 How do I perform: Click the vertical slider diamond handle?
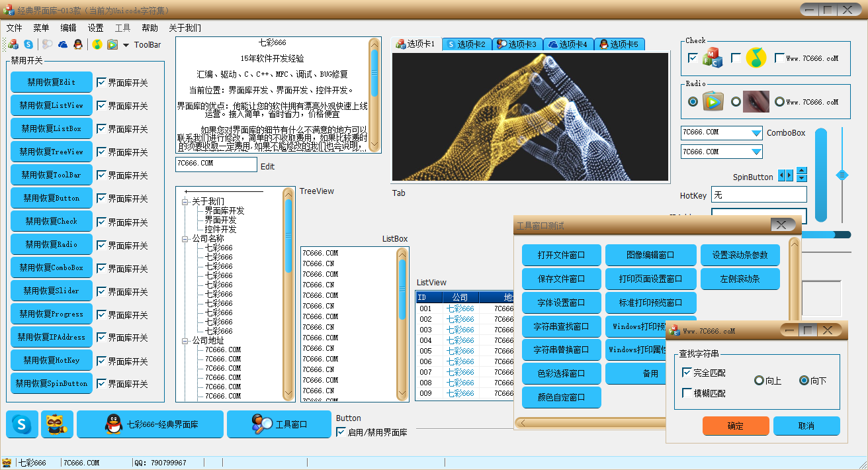842,175
